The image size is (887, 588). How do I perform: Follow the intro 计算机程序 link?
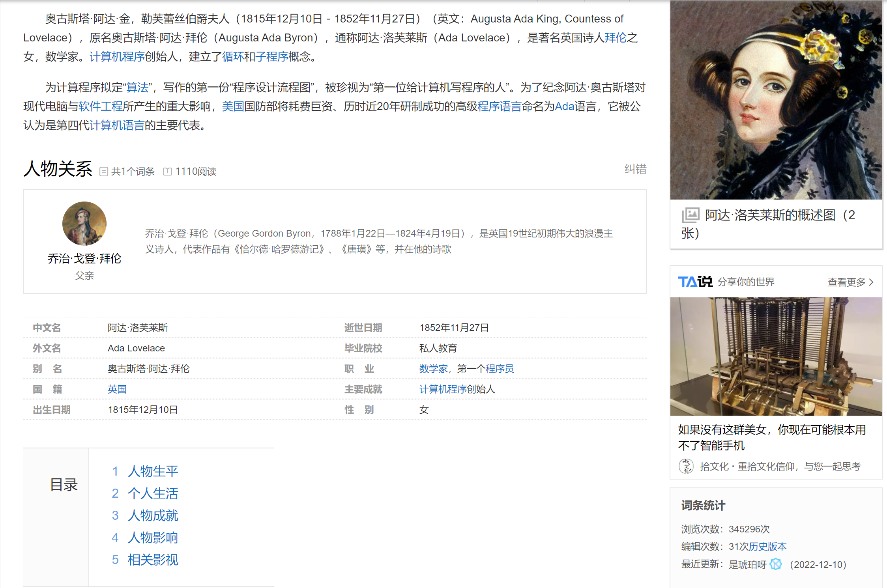click(117, 57)
